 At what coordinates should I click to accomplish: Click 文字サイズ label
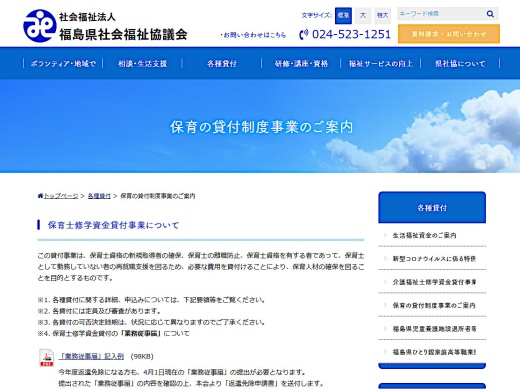click(316, 15)
